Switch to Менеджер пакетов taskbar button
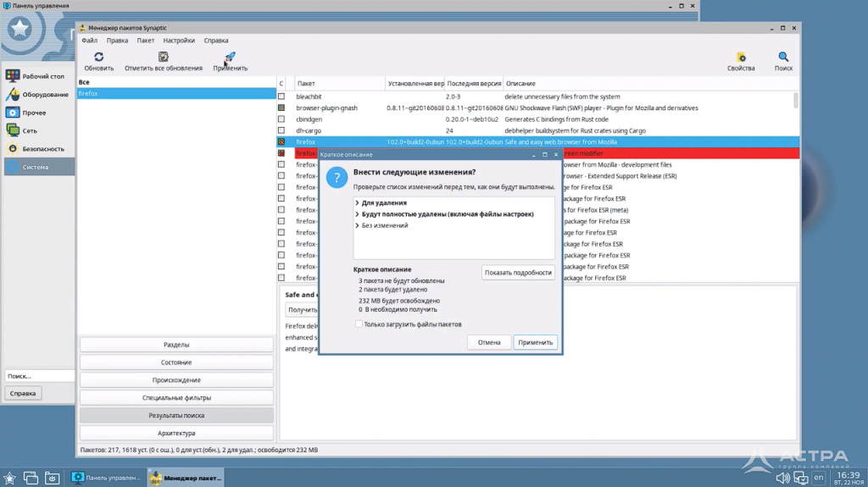The image size is (868, 487). pyautogui.click(x=186, y=478)
